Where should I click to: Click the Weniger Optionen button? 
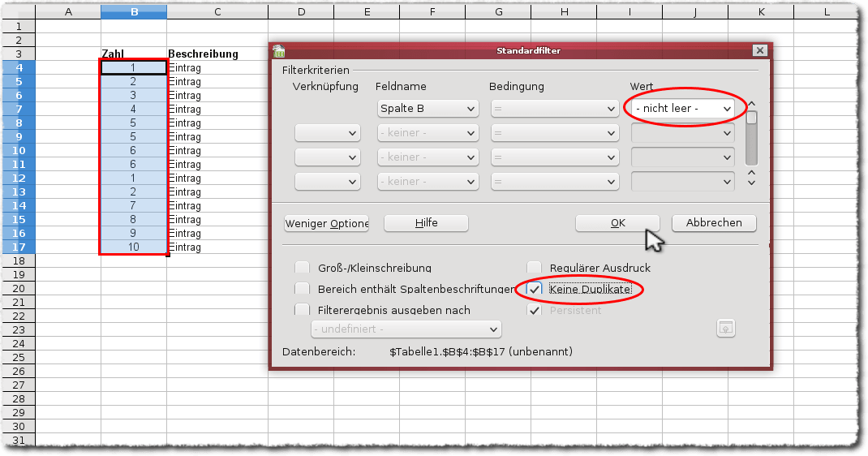(327, 223)
